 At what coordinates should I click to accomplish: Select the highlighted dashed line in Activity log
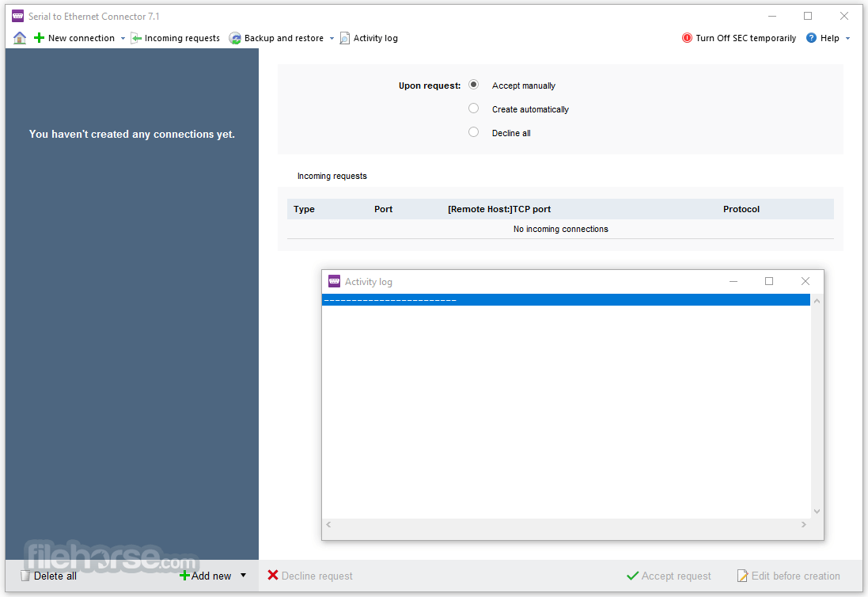pos(566,300)
